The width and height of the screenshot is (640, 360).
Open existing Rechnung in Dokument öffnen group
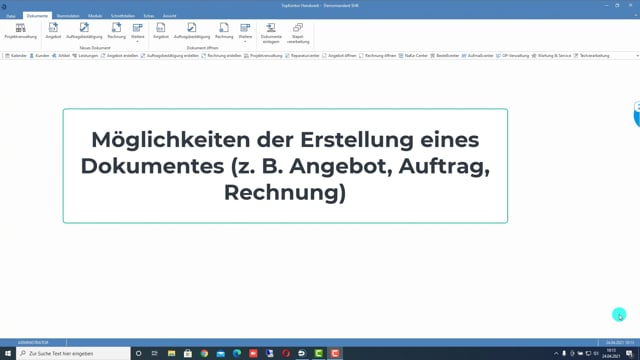(x=224, y=31)
